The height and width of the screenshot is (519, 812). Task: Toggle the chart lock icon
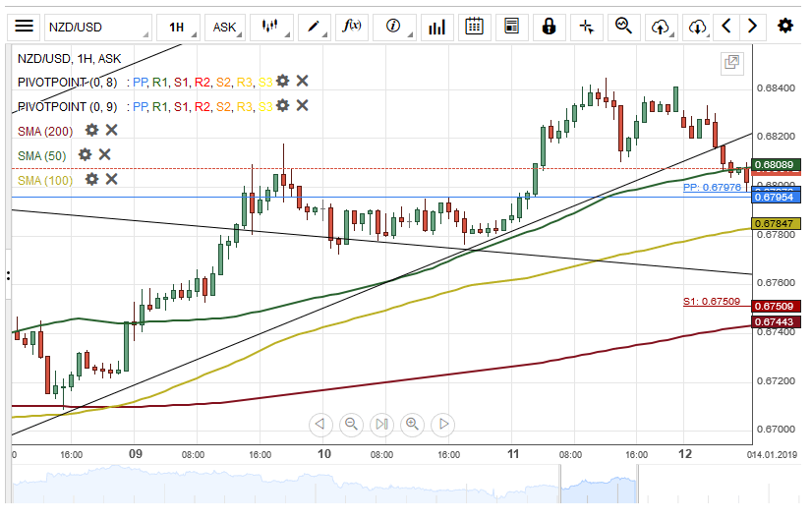tap(549, 27)
